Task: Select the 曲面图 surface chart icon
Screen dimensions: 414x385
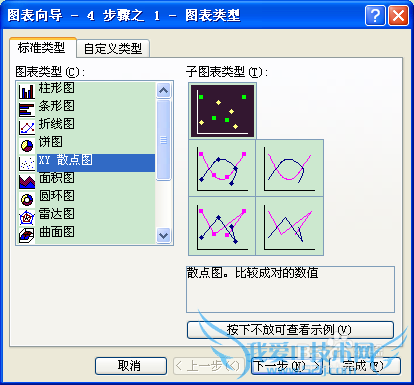Action: coord(27,235)
